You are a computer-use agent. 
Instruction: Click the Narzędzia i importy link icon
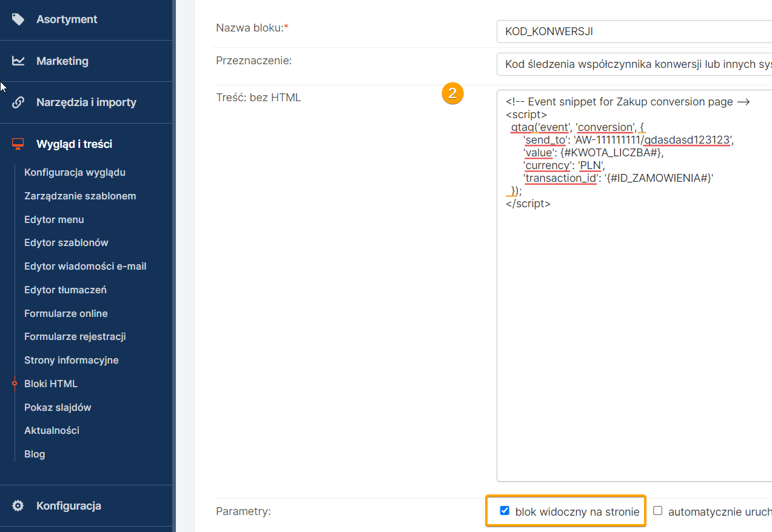coord(18,102)
